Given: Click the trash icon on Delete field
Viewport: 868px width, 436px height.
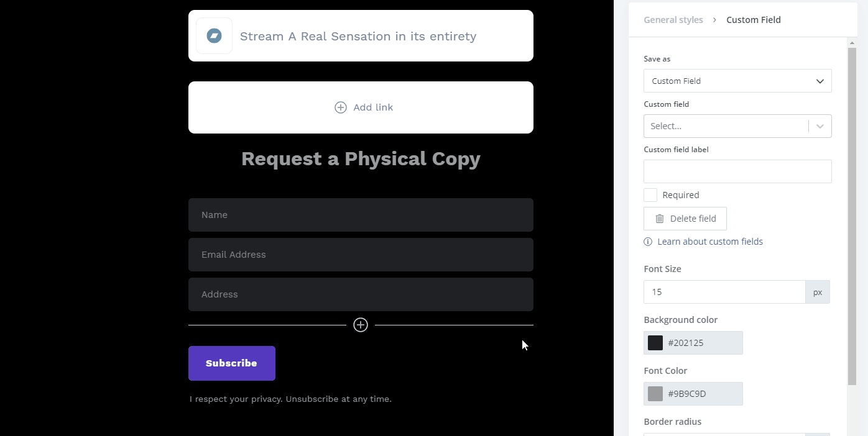Looking at the screenshot, I should pos(659,218).
